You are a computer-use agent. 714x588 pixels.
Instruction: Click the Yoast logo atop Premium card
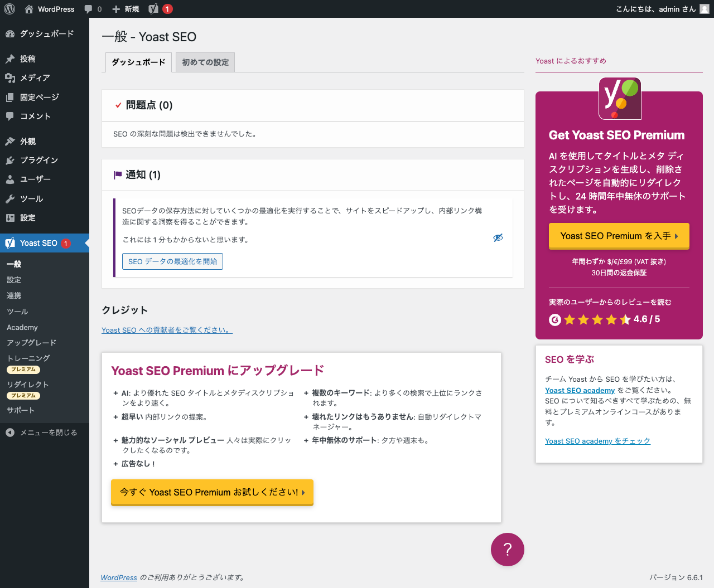pos(620,99)
